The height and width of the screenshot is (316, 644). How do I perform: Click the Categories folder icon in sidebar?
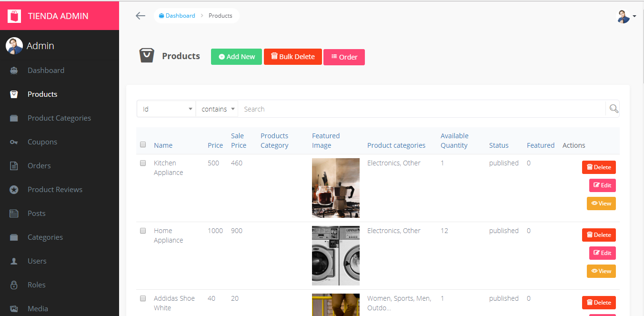tap(14, 237)
